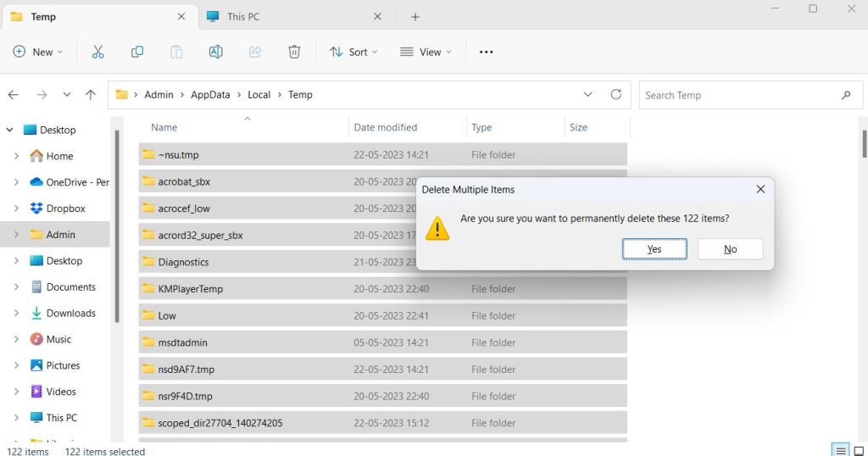Select the msdtadmin folder
The width and height of the screenshot is (868, 456).
coord(382,342)
